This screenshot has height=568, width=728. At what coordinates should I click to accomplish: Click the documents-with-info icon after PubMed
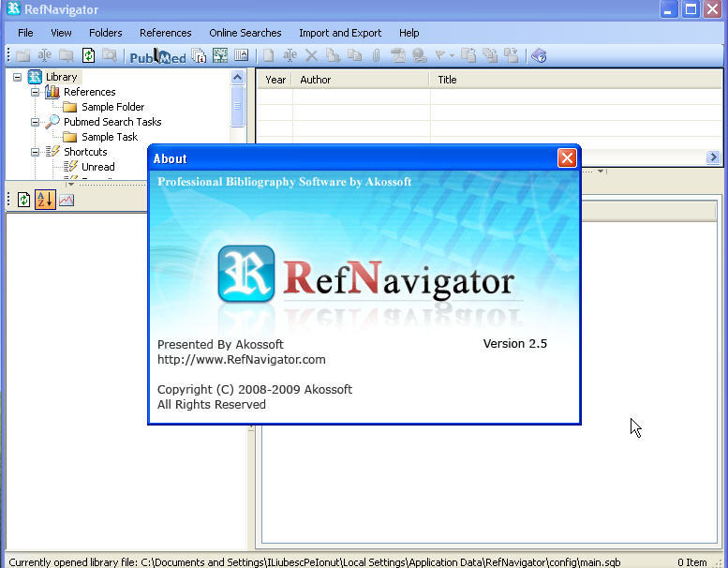[x=199, y=55]
